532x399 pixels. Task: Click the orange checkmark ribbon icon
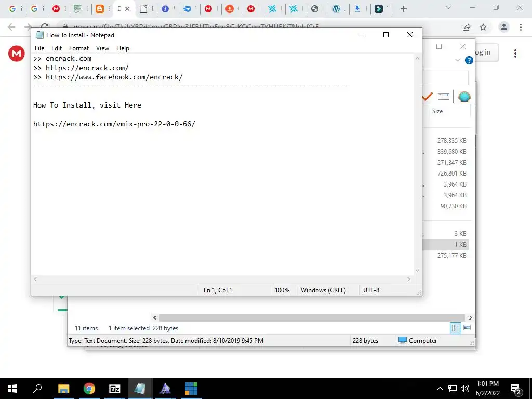click(x=427, y=97)
